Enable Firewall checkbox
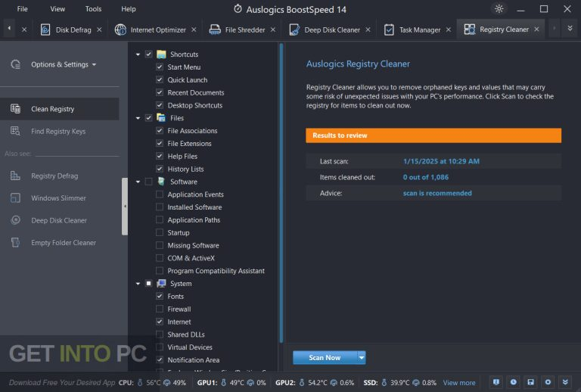This screenshot has height=392, width=581. tap(160, 309)
